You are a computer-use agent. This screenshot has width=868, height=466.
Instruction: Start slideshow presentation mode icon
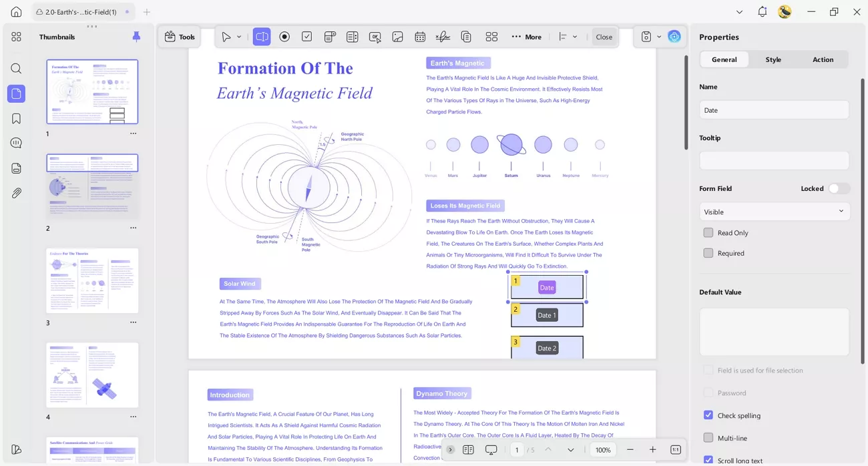tap(491, 450)
